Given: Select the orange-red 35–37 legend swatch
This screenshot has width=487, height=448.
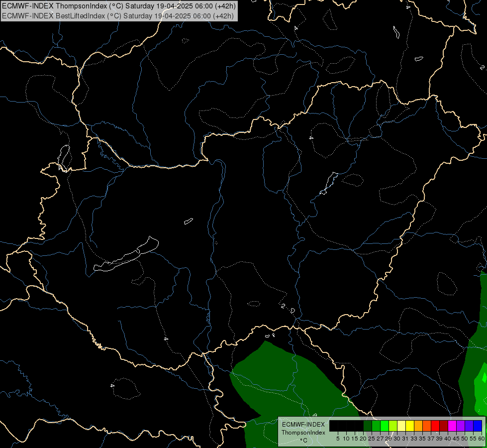Looking at the screenshot, I should pos(427,426).
